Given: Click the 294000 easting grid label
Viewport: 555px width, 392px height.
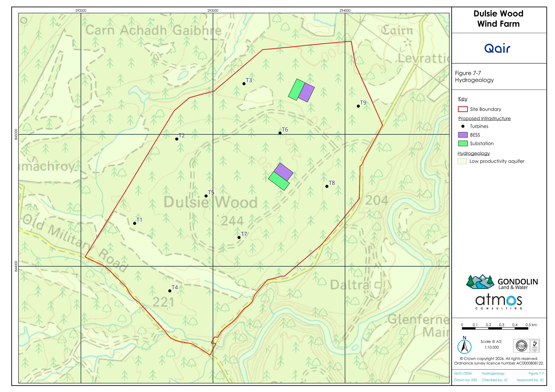Looking at the screenshot, I should coord(345,11).
